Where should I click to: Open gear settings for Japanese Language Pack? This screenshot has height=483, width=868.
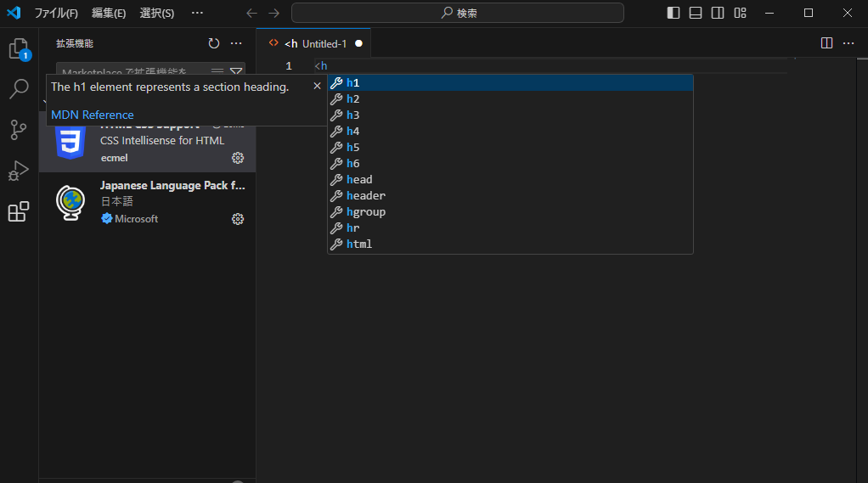pos(238,219)
